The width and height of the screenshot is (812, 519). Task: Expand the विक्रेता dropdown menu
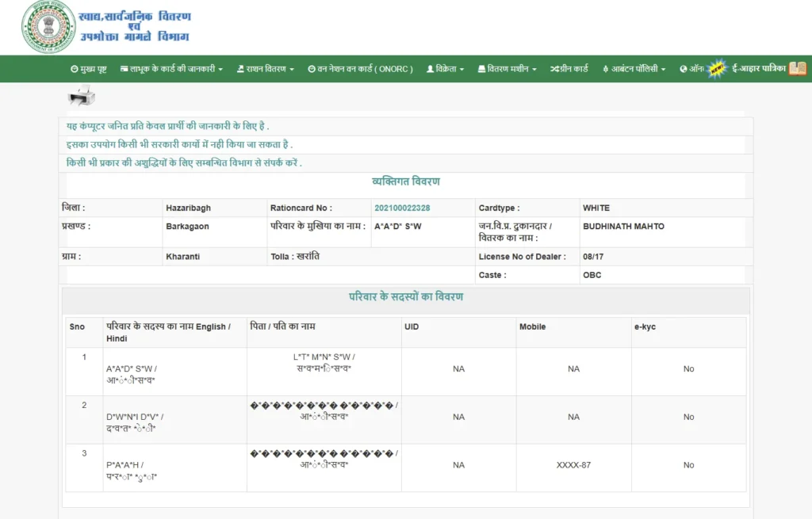445,69
